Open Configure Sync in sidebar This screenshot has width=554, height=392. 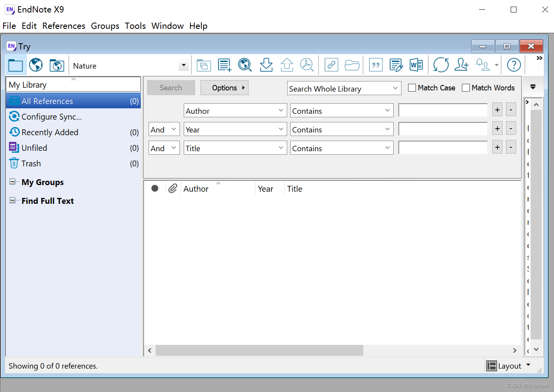click(73, 117)
